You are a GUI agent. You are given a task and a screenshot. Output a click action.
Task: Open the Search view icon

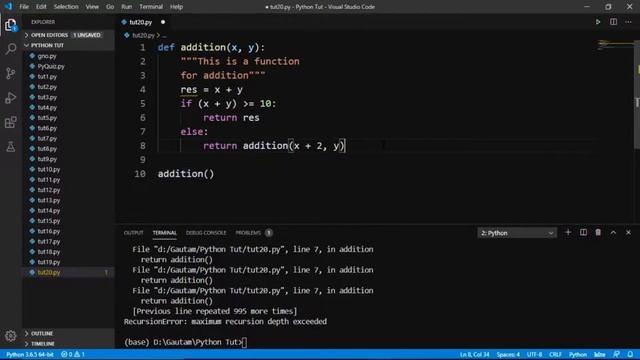pos(11,49)
